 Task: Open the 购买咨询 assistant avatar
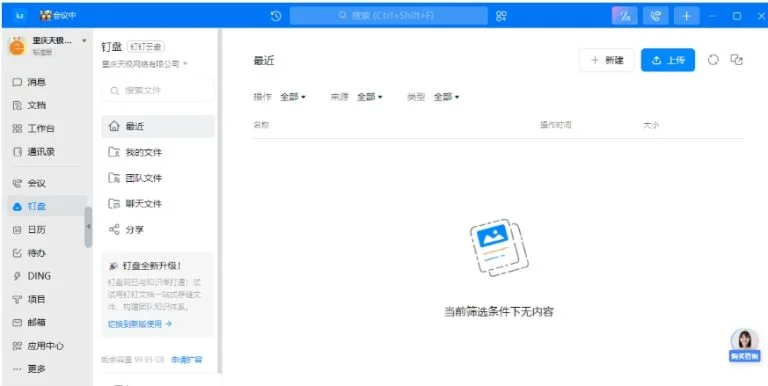pos(744,345)
